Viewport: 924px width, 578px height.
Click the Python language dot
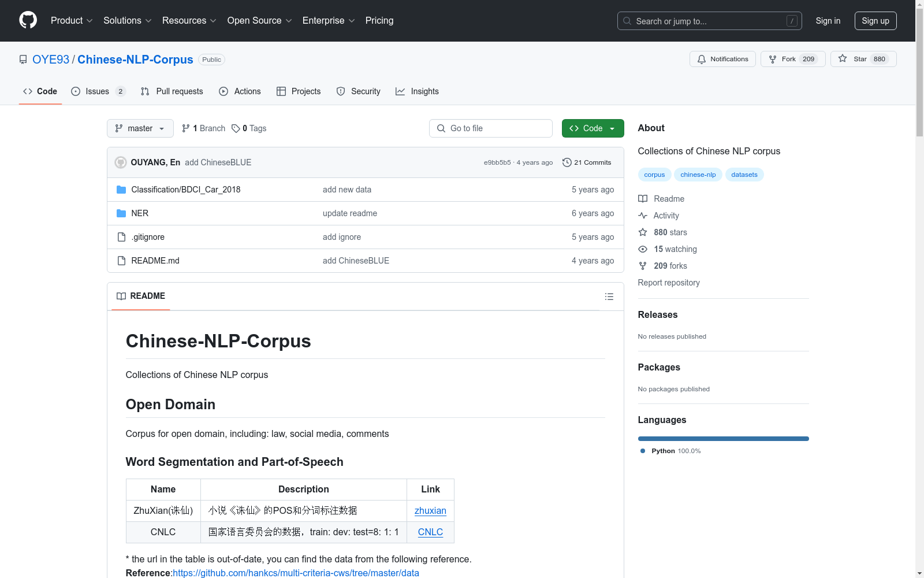(x=643, y=451)
